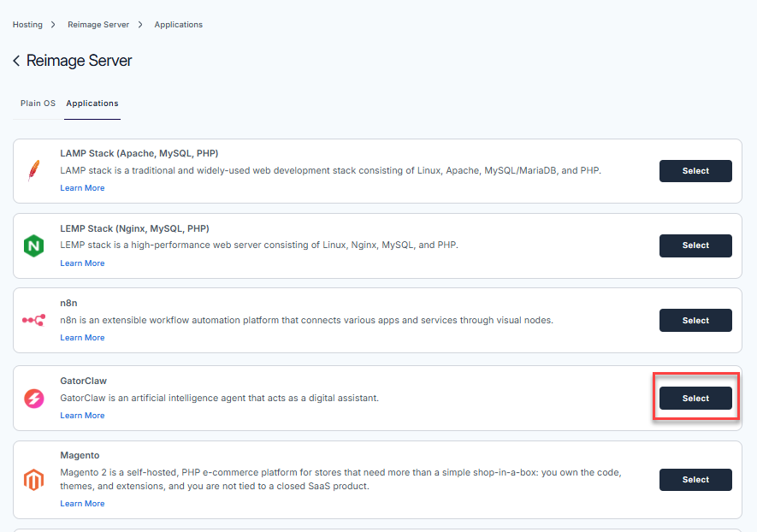Click the orange Magento logo icon
Screen dimensions: 757x532
[x=34, y=479]
